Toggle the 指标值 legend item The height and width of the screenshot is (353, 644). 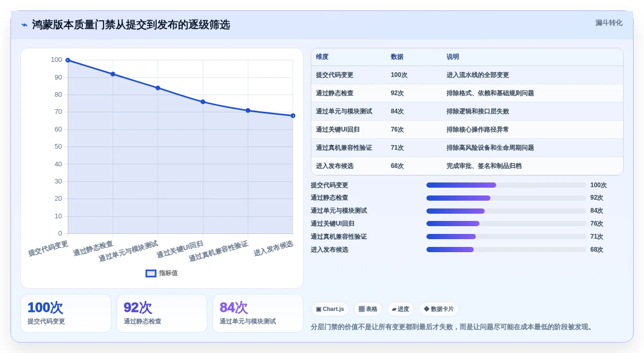point(161,273)
